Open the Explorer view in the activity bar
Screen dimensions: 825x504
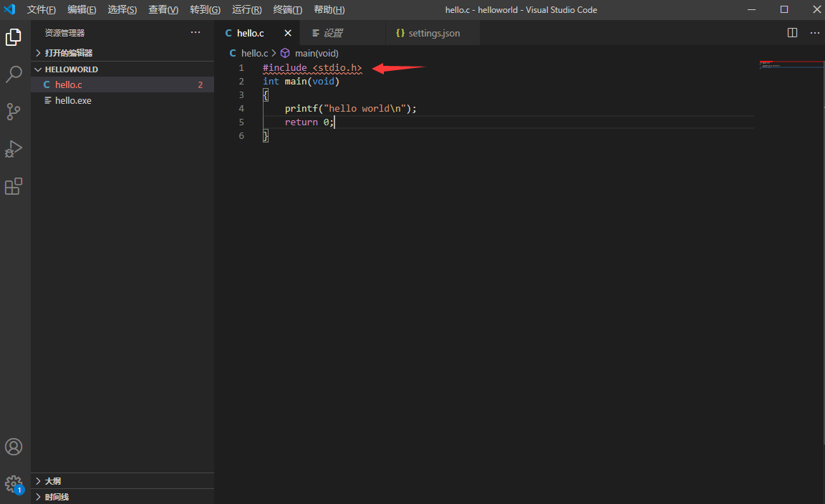[x=14, y=37]
